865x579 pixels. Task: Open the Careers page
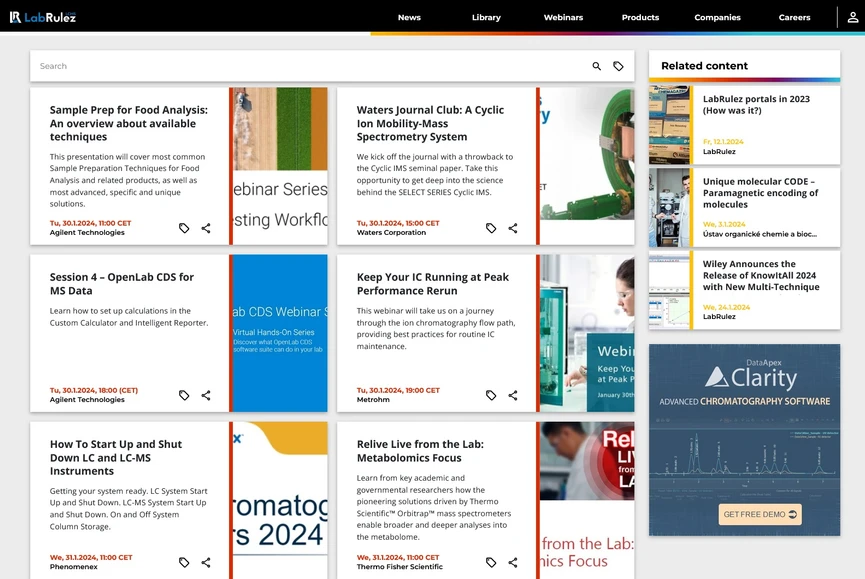(x=794, y=18)
